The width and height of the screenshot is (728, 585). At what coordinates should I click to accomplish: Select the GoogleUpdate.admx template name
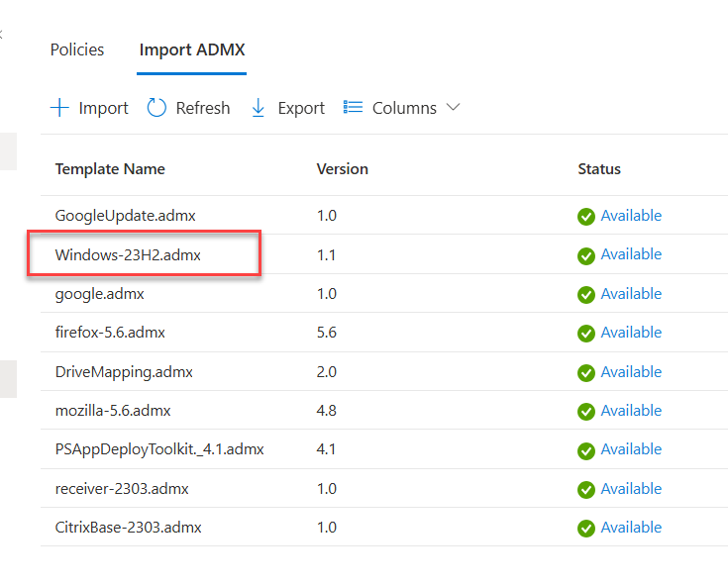126,216
